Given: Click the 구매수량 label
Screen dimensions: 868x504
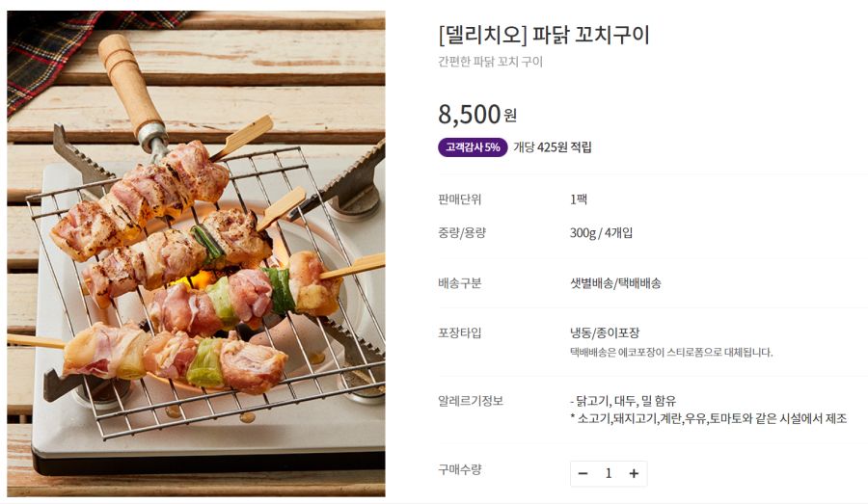Looking at the screenshot, I should coord(459,470).
